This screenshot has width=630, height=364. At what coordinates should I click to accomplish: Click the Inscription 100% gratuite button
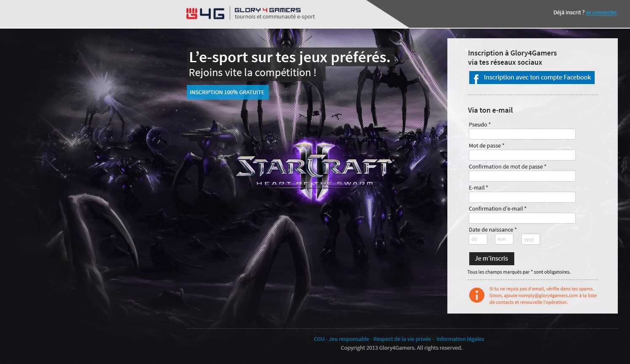228,92
